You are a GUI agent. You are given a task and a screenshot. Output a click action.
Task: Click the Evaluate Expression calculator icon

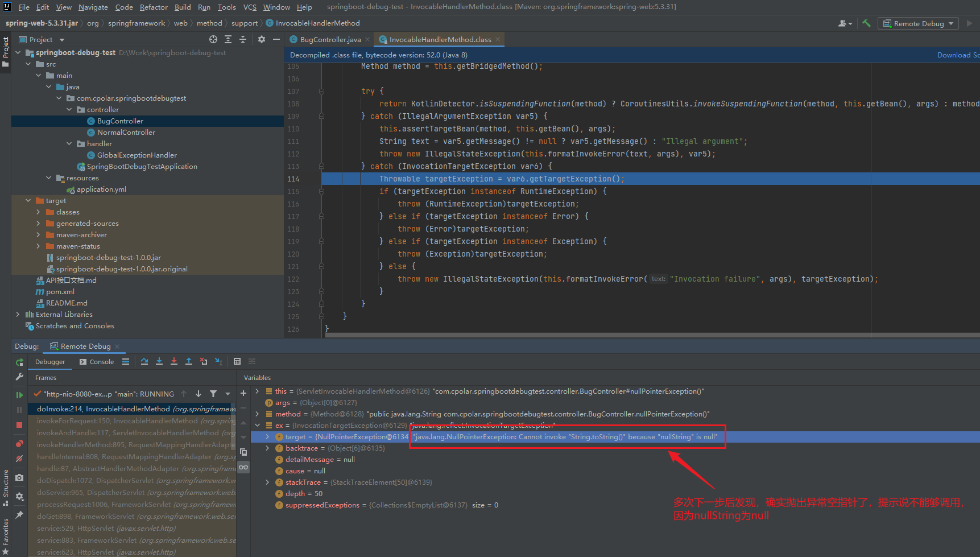[x=237, y=361]
